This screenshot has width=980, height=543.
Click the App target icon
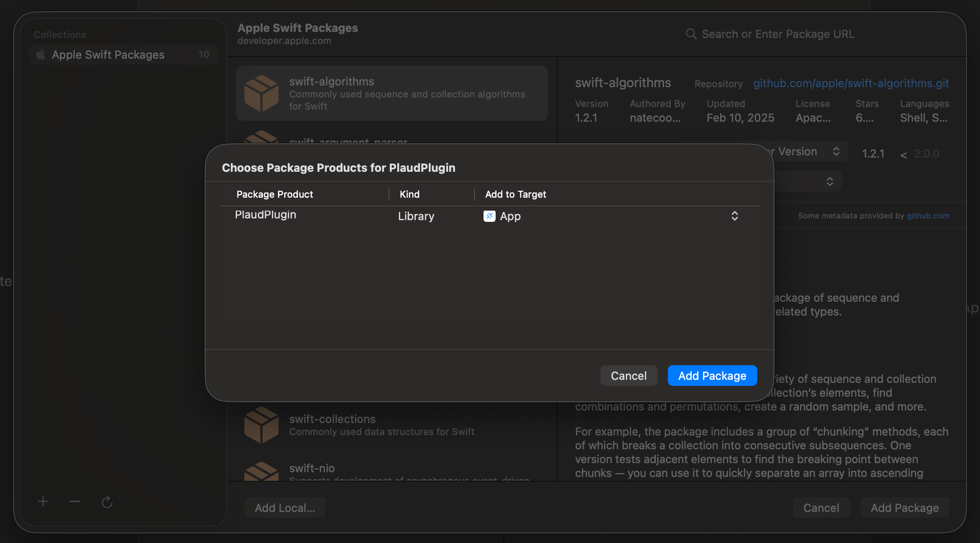click(490, 216)
